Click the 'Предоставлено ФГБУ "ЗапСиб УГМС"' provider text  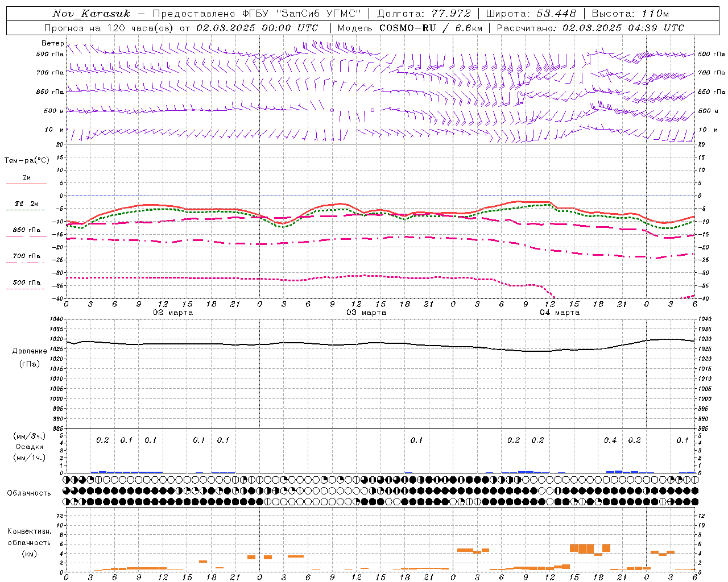click(257, 14)
